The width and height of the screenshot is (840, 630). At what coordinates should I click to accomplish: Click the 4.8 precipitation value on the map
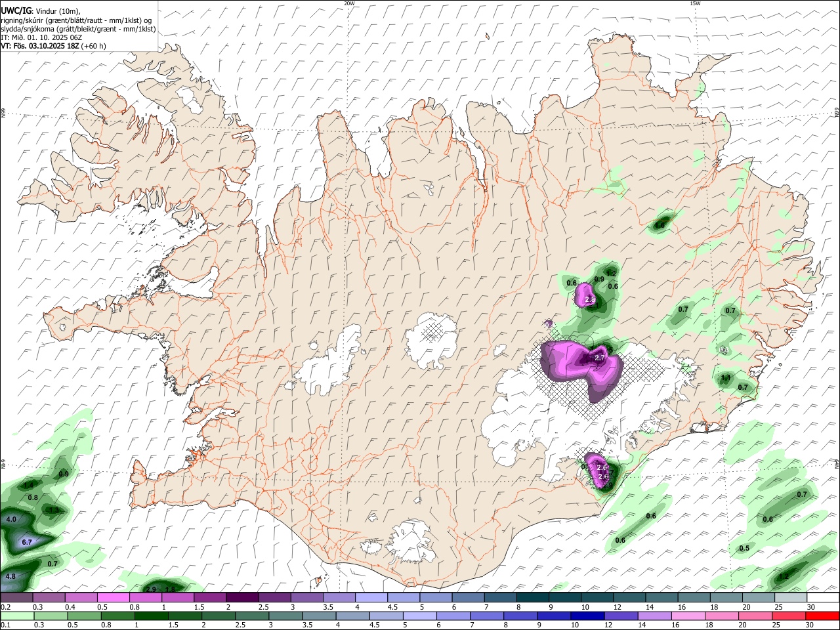pyautogui.click(x=10, y=576)
